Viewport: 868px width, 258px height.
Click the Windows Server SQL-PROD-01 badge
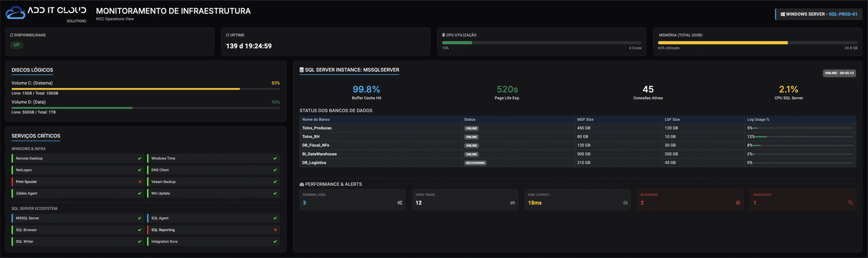[x=819, y=14]
